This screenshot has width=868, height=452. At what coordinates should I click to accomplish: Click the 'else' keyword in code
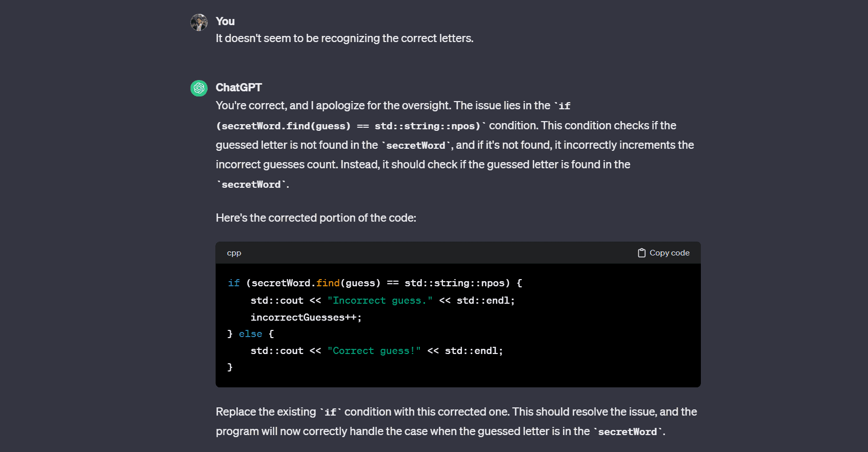[x=251, y=334]
